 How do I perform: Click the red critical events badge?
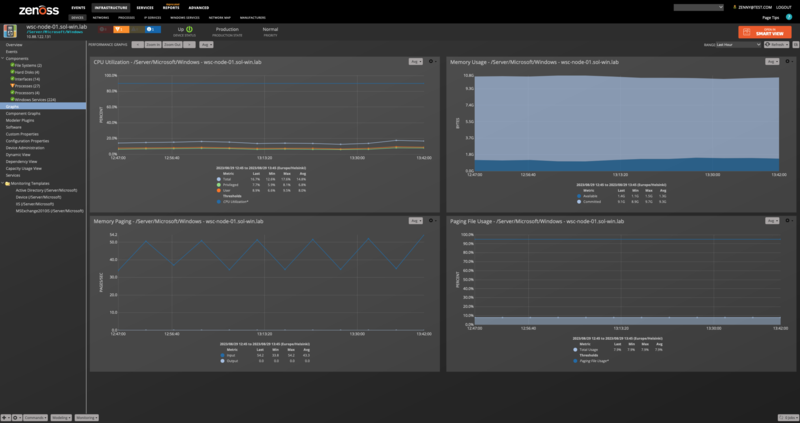104,30
